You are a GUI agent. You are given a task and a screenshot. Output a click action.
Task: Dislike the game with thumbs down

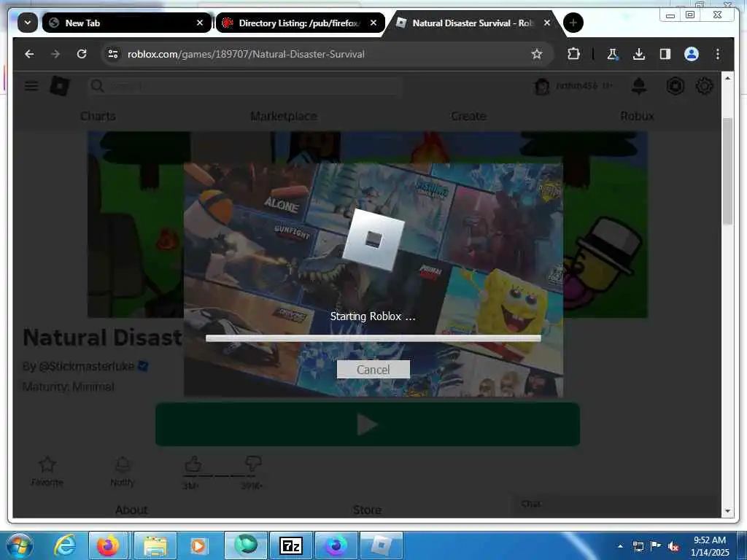pyautogui.click(x=252, y=464)
